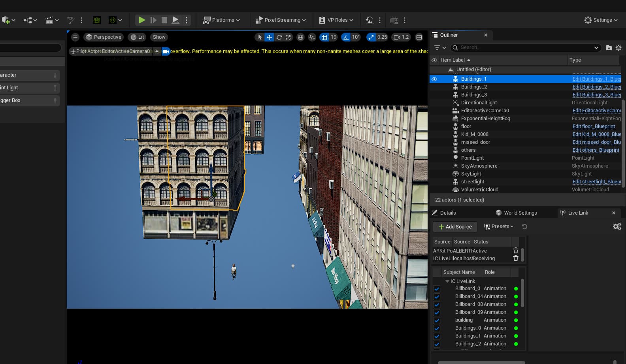This screenshot has width=626, height=364.
Task: Toggle visibility eye for Buildings_1
Action: [434, 79]
